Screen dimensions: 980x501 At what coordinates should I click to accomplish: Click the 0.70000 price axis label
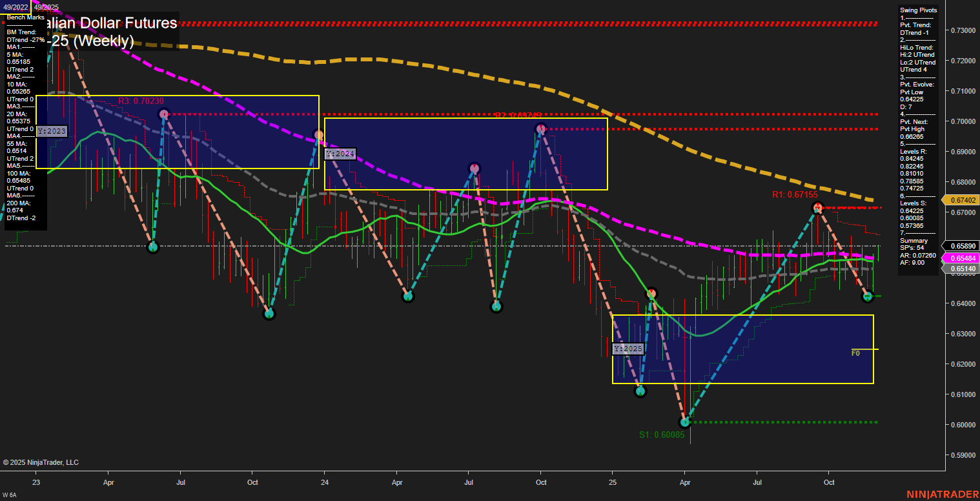962,121
